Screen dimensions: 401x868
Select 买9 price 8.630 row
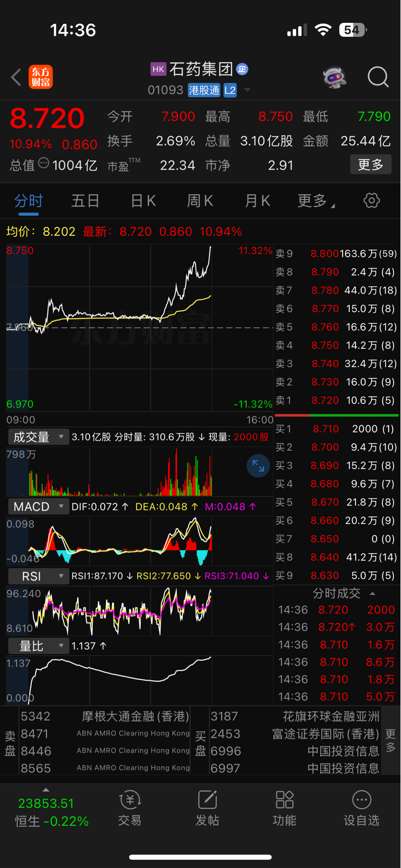(336, 576)
